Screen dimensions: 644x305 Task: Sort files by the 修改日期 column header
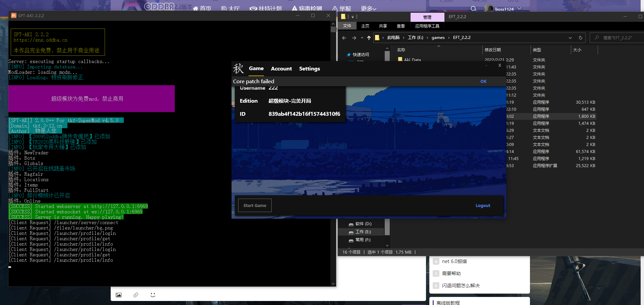493,50
